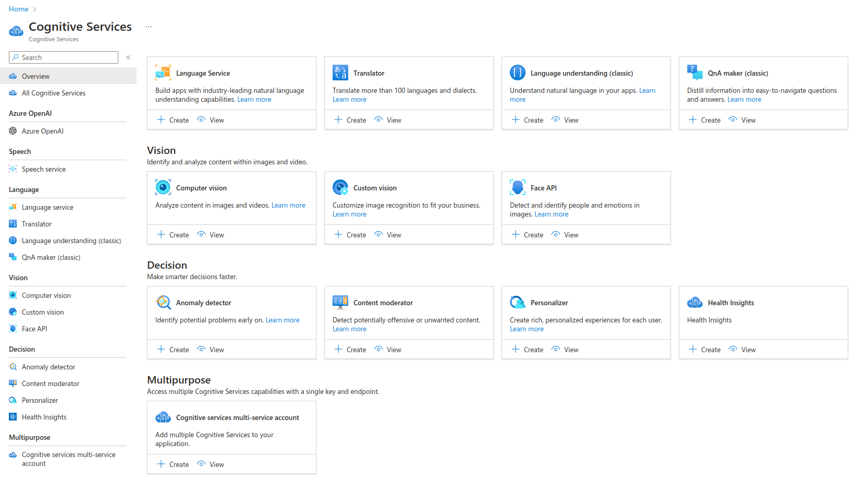Viewport: 868px width, 492px height.
Task: Click the Content moderator sidebar icon
Action: pos(13,383)
